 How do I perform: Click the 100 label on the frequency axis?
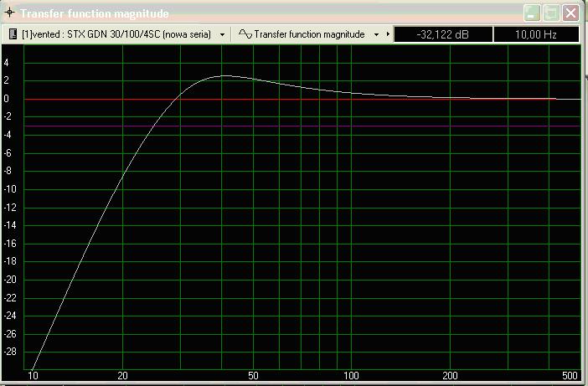click(x=351, y=375)
